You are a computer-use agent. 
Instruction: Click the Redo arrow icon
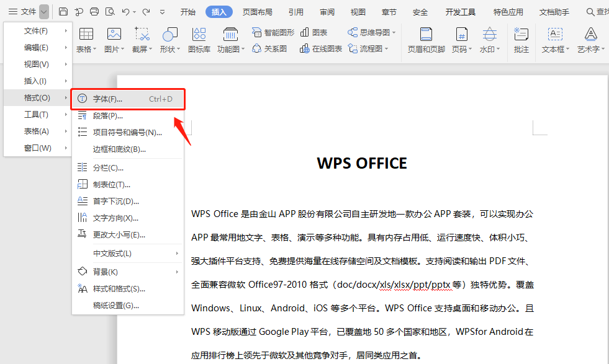[x=146, y=12]
